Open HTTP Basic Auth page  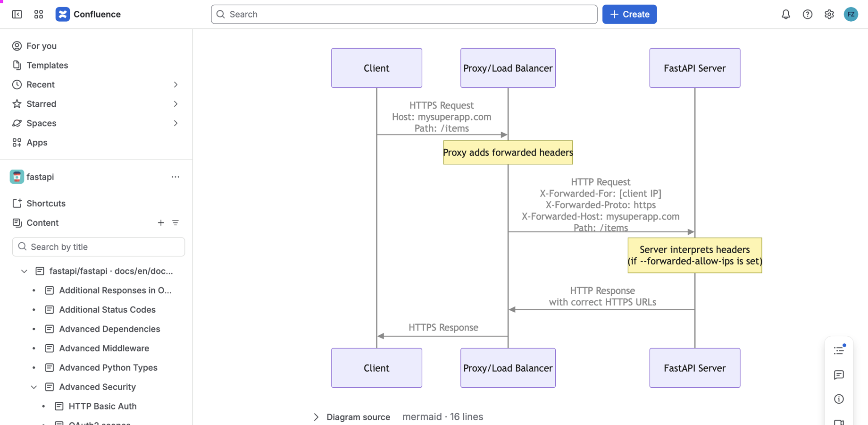(x=102, y=407)
